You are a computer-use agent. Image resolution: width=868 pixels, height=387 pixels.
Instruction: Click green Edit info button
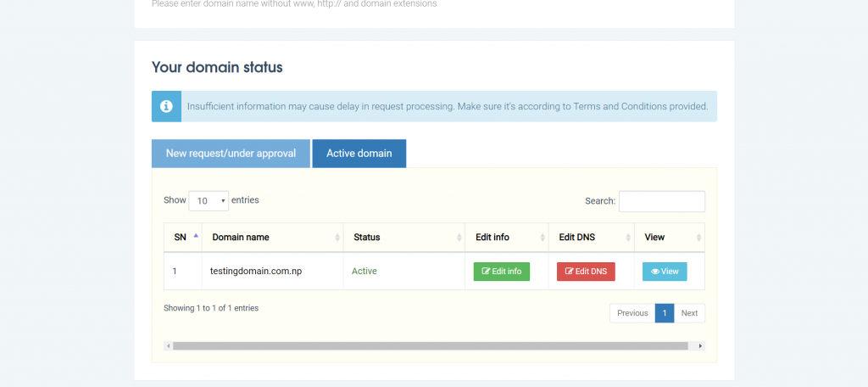click(x=502, y=272)
